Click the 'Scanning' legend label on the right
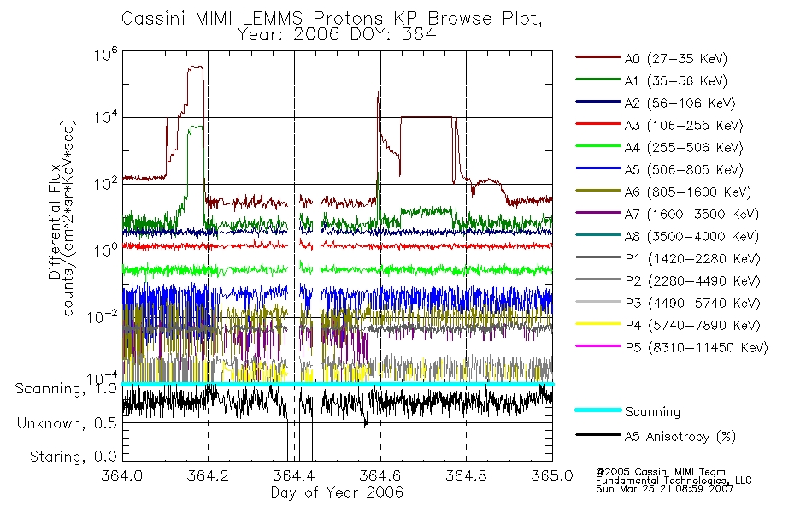 652,412
